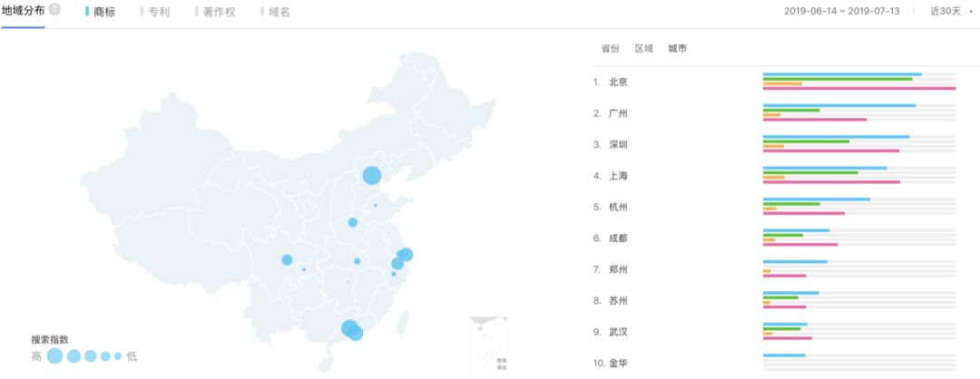Click the blue bar for 郑州
Image resolution: width=980 pixels, height=379 pixels.
795,262
